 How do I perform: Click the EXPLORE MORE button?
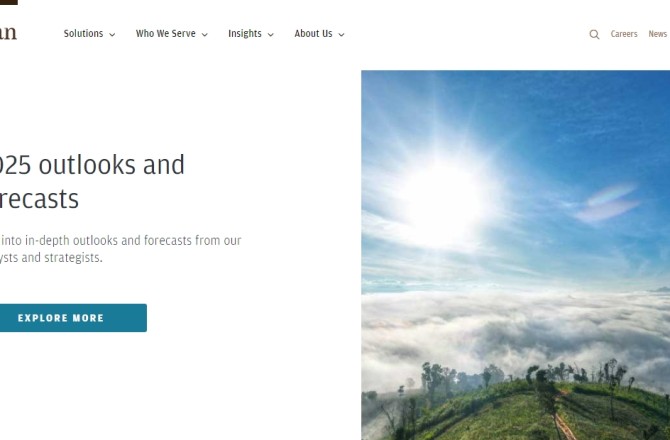coord(73,318)
